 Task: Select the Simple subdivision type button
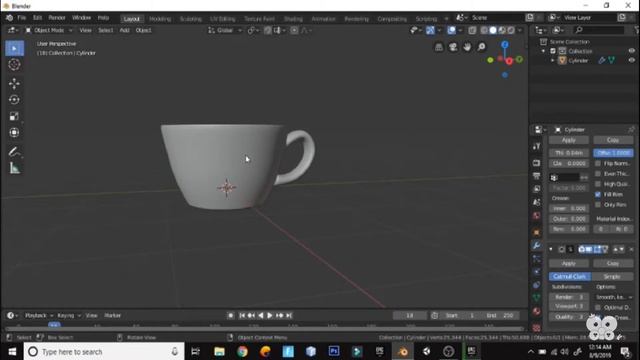[x=612, y=277]
